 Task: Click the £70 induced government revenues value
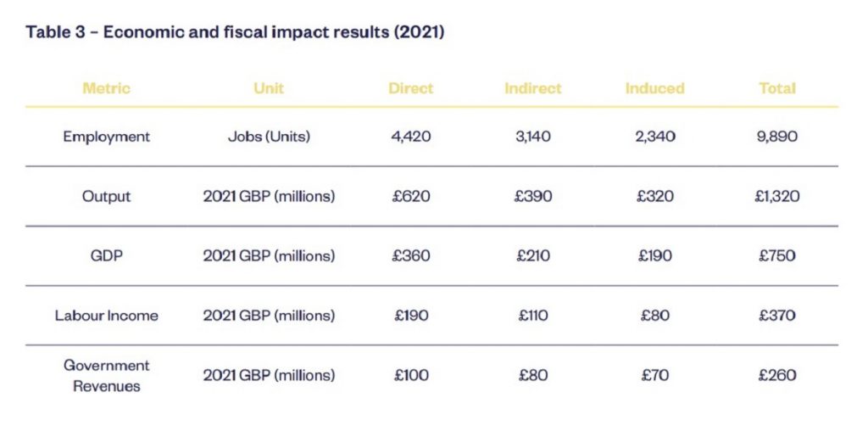coord(654,375)
